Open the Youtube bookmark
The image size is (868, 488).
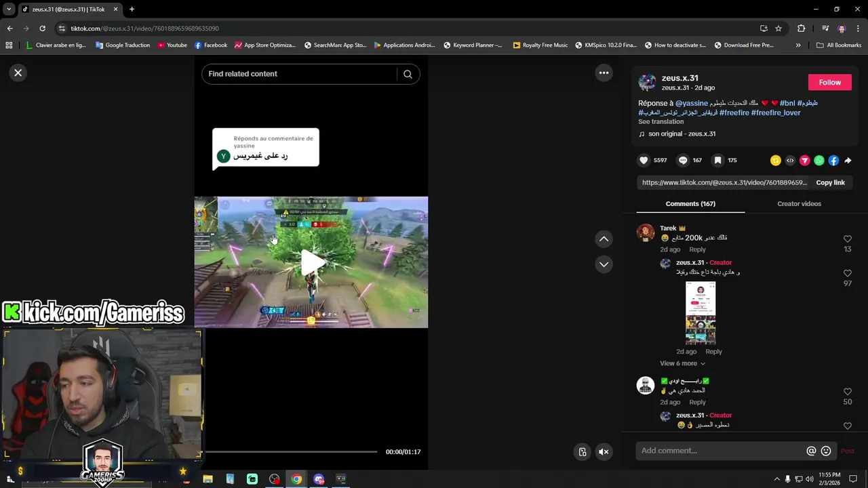[x=172, y=45]
